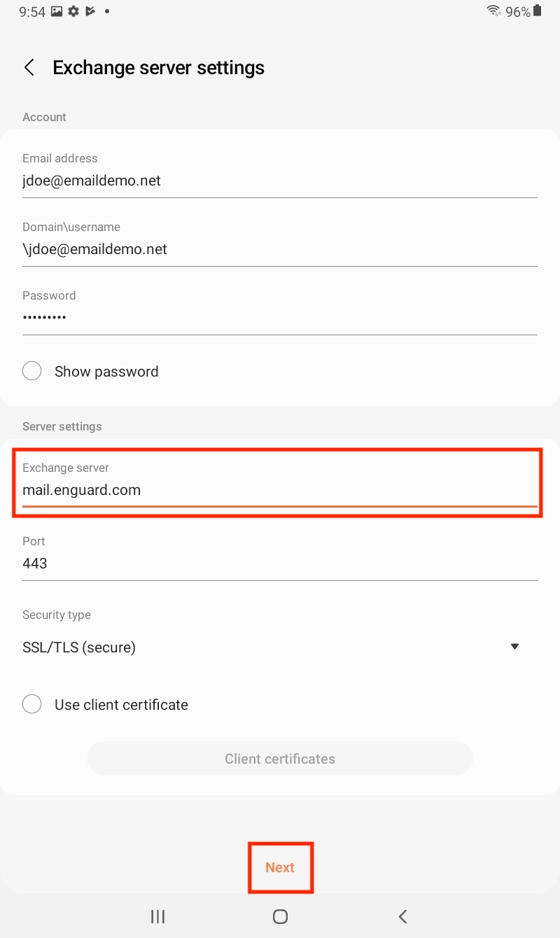
Task: Open the recent apps navigation icon
Action: [158, 916]
